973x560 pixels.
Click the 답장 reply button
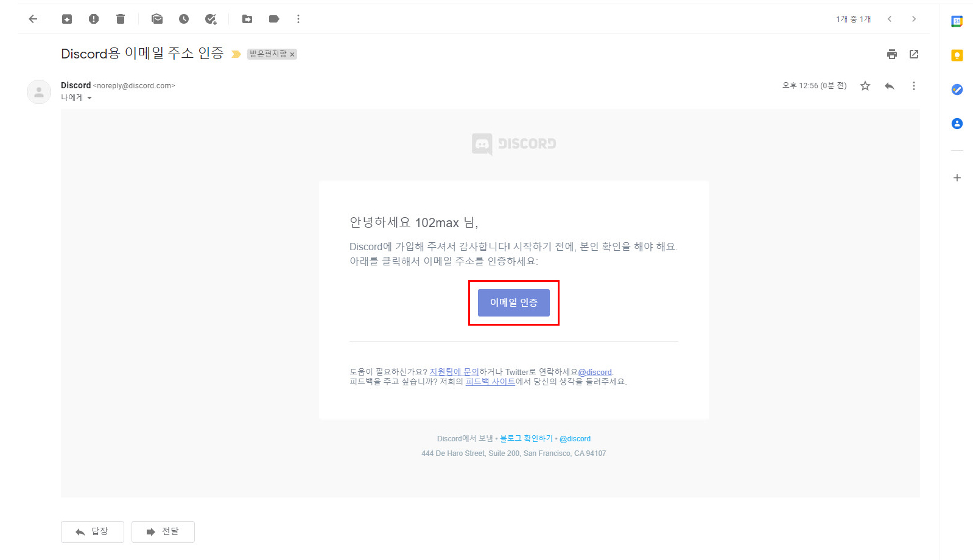[93, 532]
